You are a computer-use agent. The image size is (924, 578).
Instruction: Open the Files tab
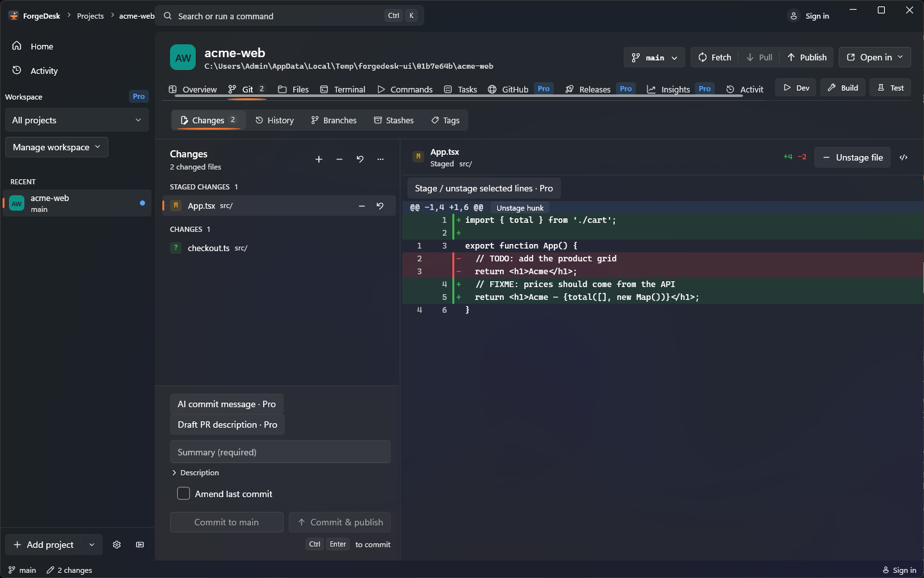pyautogui.click(x=293, y=89)
